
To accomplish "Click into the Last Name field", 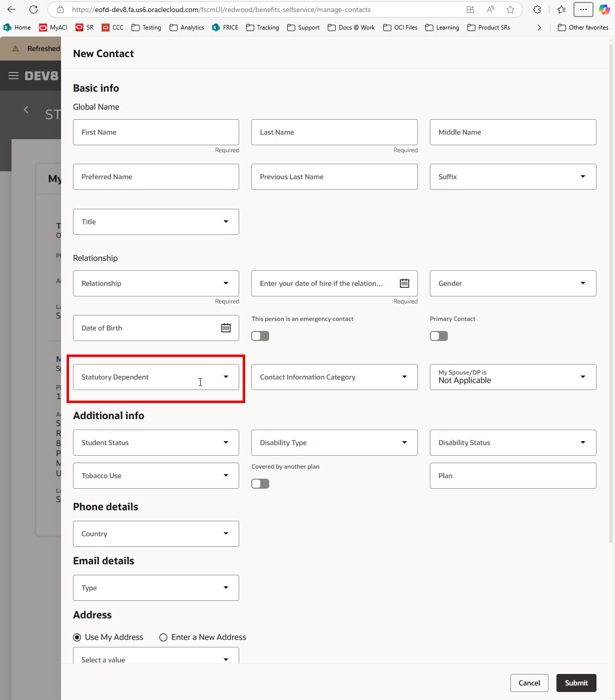I will pyautogui.click(x=334, y=132).
